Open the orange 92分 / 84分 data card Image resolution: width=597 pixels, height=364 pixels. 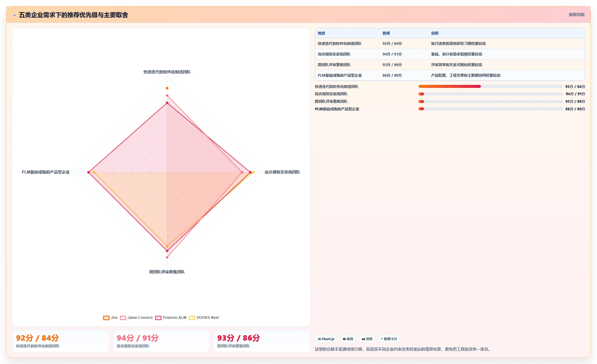click(x=61, y=341)
